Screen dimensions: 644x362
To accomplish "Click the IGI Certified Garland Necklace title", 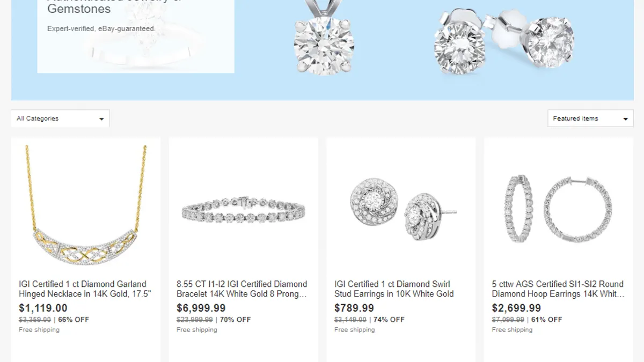I will [85, 289].
